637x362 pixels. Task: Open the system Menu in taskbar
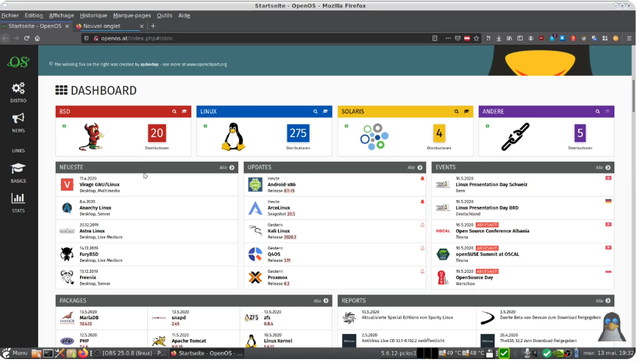point(15,353)
